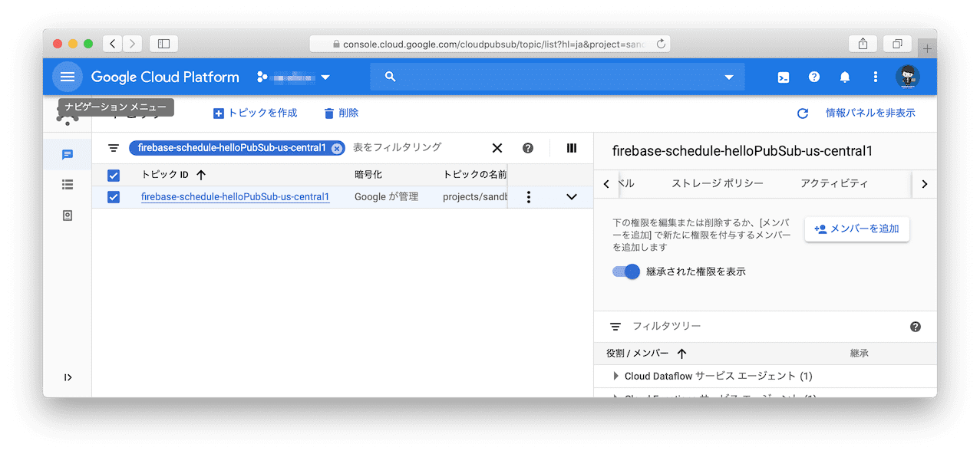Toggle 継承された権限を表示 switch
Image resolution: width=980 pixels, height=454 pixels.
coord(626,271)
